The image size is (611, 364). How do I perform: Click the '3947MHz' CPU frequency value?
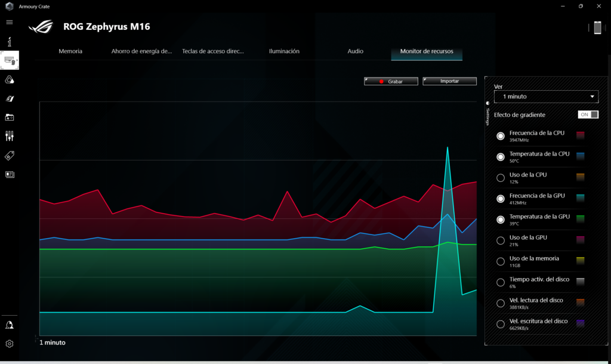click(519, 140)
